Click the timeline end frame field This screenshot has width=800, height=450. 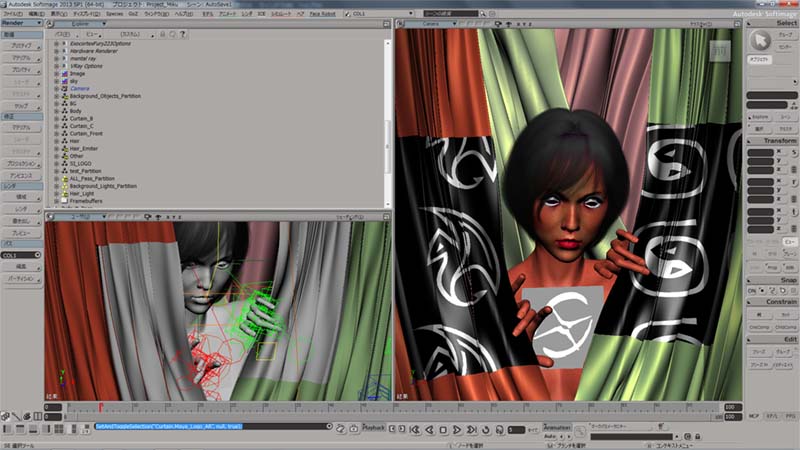(733, 407)
